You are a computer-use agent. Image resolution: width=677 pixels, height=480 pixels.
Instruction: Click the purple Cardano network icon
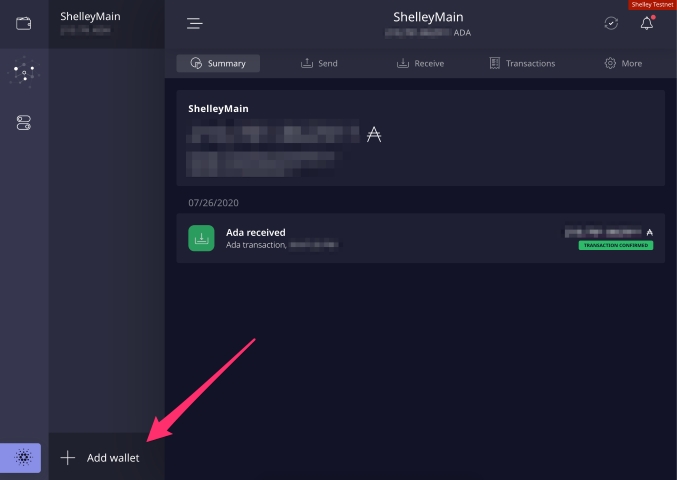pyautogui.click(x=24, y=458)
